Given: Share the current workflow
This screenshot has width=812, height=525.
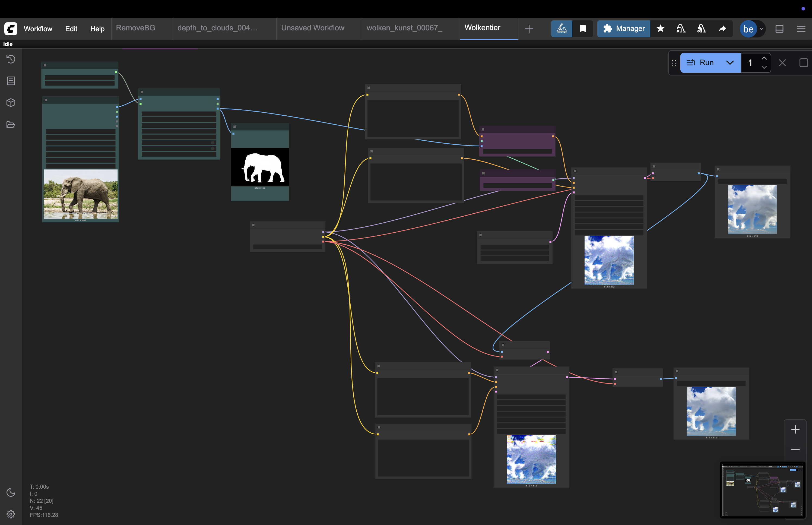Looking at the screenshot, I should (x=722, y=29).
